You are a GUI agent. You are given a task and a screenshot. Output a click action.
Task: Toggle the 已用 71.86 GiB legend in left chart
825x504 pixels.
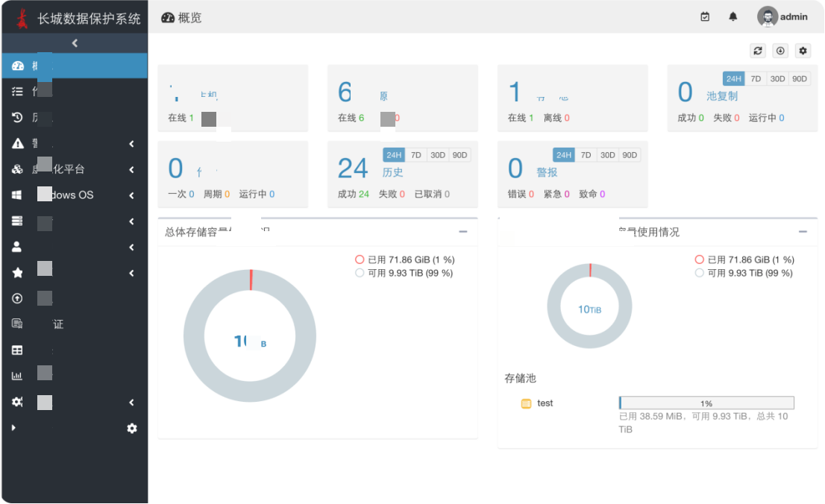point(404,259)
